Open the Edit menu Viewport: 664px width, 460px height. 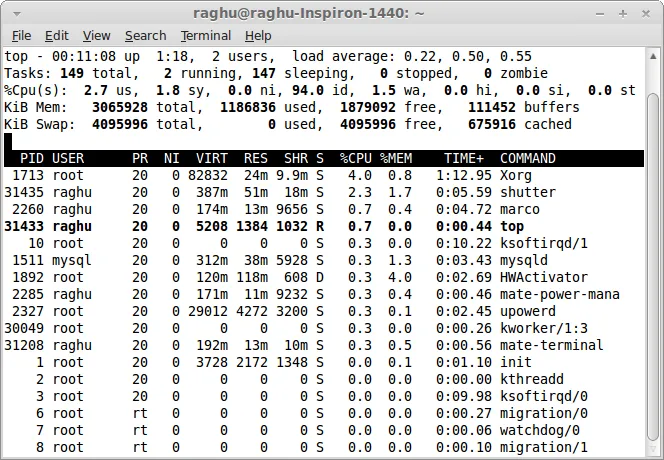click(57, 35)
